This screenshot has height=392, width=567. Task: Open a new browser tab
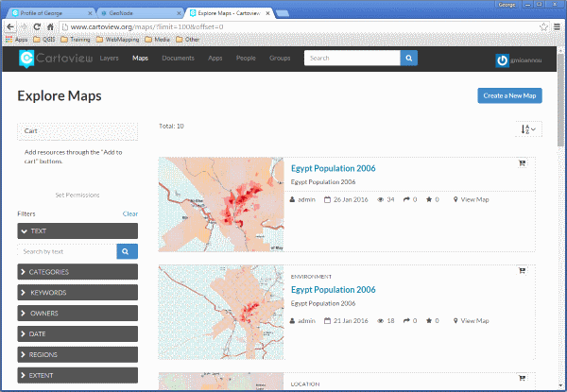point(283,13)
